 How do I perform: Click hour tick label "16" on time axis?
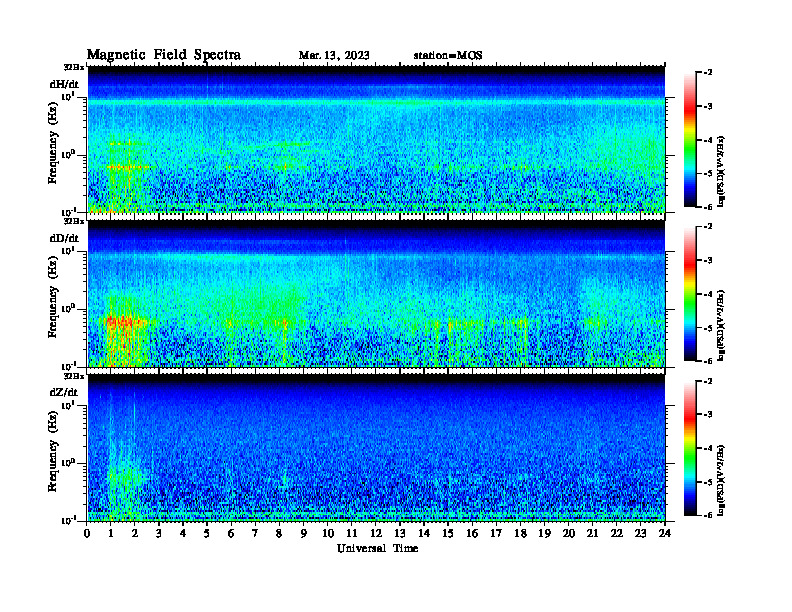click(472, 533)
